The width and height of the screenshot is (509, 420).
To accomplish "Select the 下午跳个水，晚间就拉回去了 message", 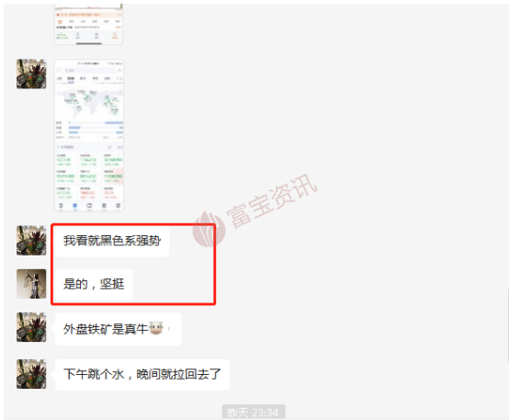I will click(x=142, y=375).
